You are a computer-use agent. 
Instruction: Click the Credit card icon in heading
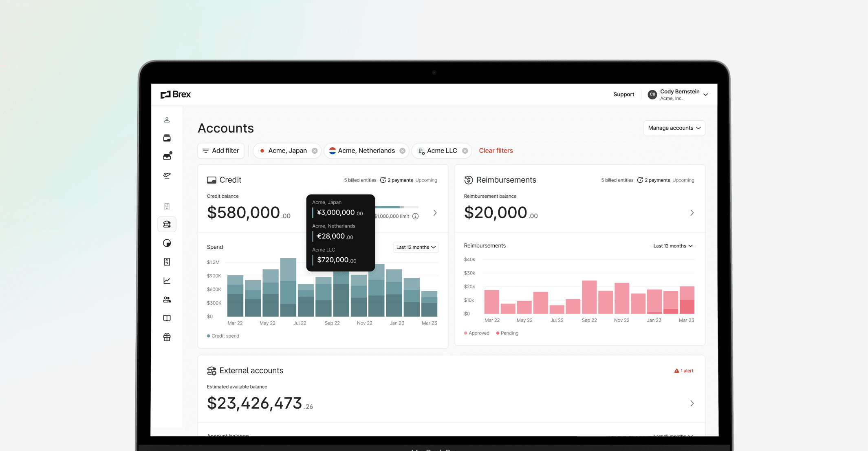[211, 180]
